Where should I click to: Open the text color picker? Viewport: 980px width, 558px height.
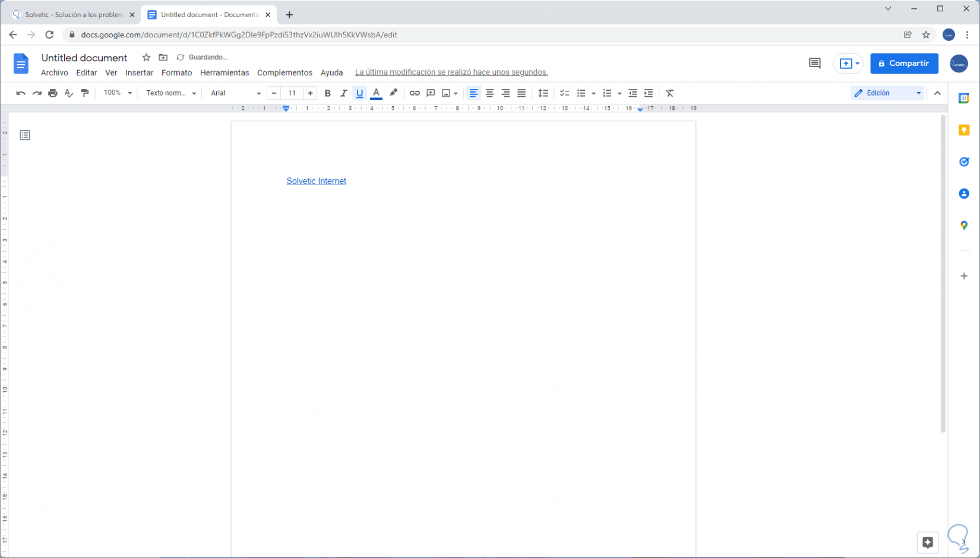pyautogui.click(x=376, y=93)
